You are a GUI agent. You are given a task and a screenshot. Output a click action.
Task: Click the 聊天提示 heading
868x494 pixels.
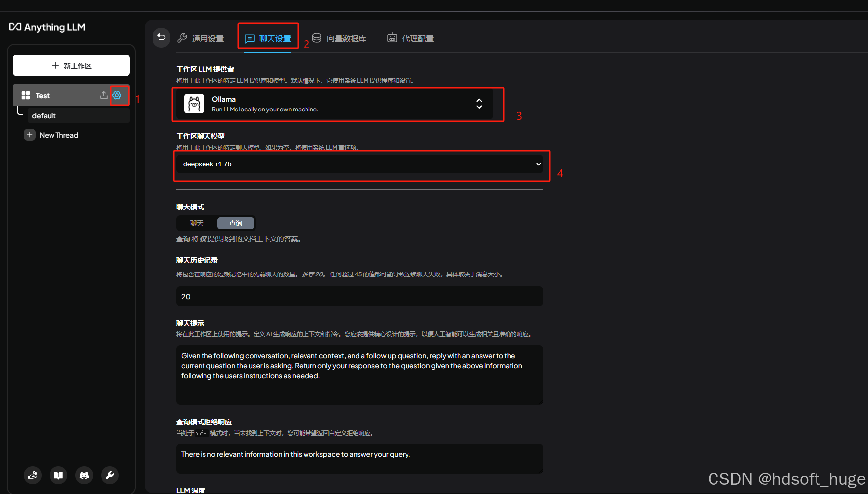190,323
